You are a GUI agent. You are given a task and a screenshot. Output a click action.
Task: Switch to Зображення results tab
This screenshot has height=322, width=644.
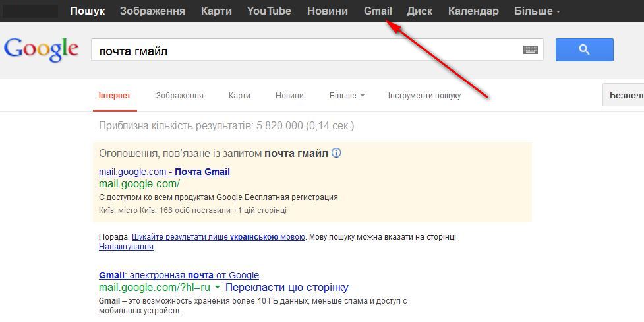[x=180, y=96]
